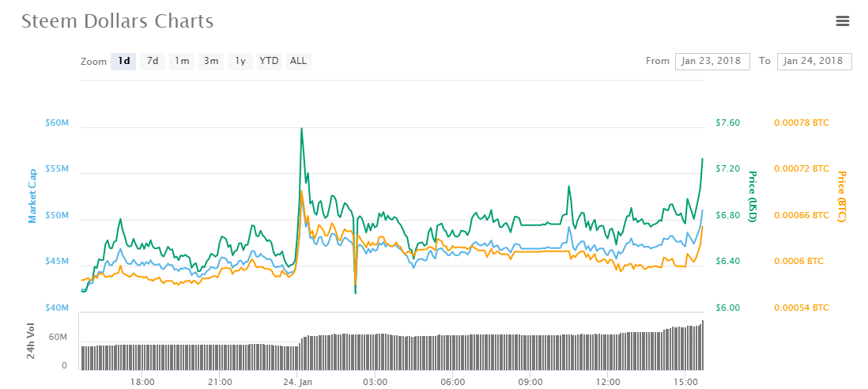Click the $7.20 price axis label
The image size is (868, 389).
coord(727,168)
